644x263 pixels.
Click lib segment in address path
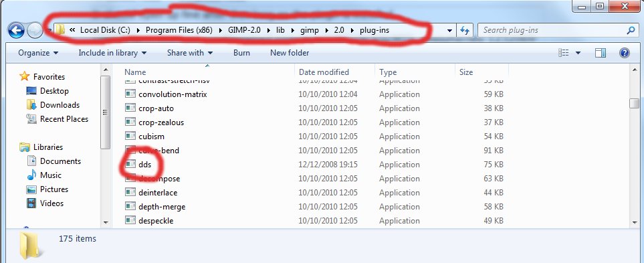point(280,30)
